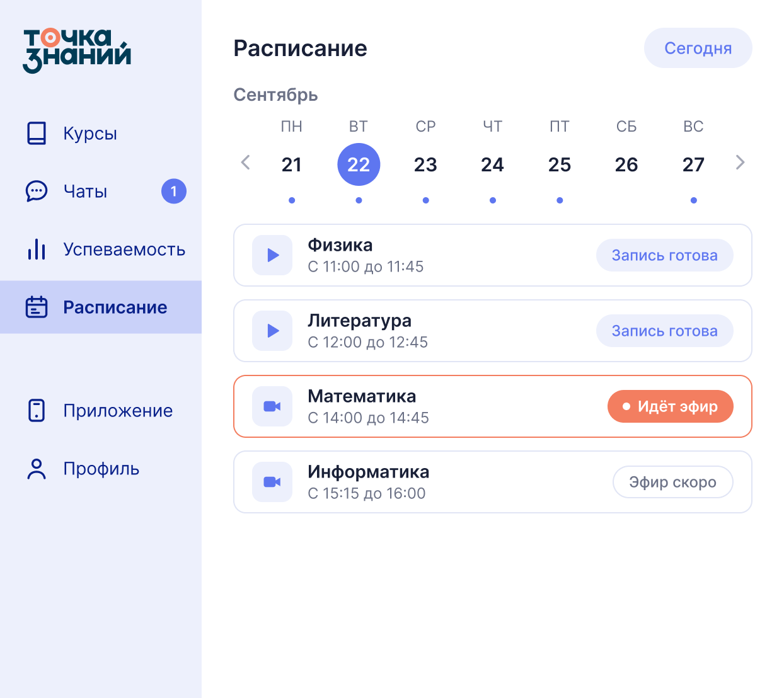Click the unread badge on Чаты
Image resolution: width=784 pixels, height=698 pixels.
pyautogui.click(x=174, y=192)
